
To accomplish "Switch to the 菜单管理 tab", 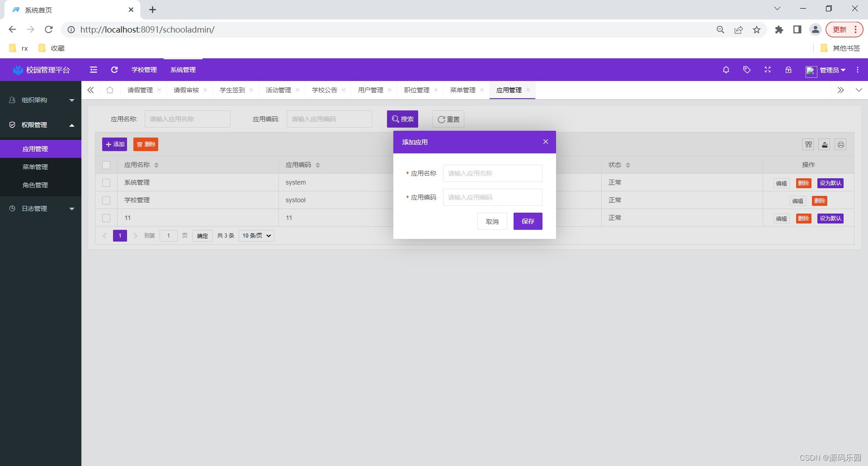I will click(462, 90).
